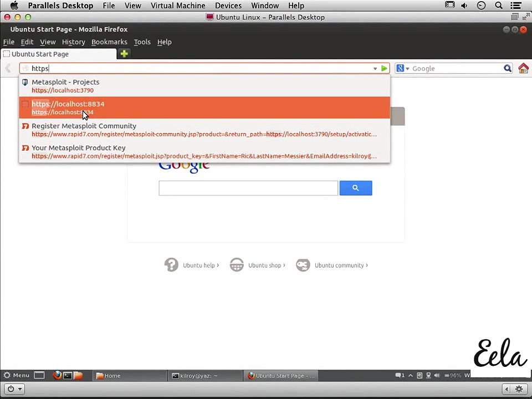Image resolution: width=532 pixels, height=399 pixels.
Task: Click network icon in Ubuntu tray
Action: point(428,375)
